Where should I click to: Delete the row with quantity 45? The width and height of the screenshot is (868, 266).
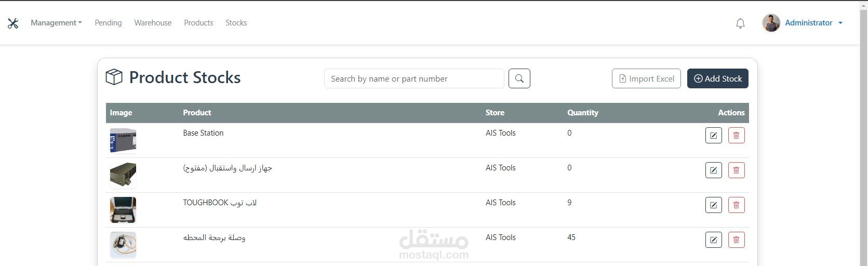(736, 240)
